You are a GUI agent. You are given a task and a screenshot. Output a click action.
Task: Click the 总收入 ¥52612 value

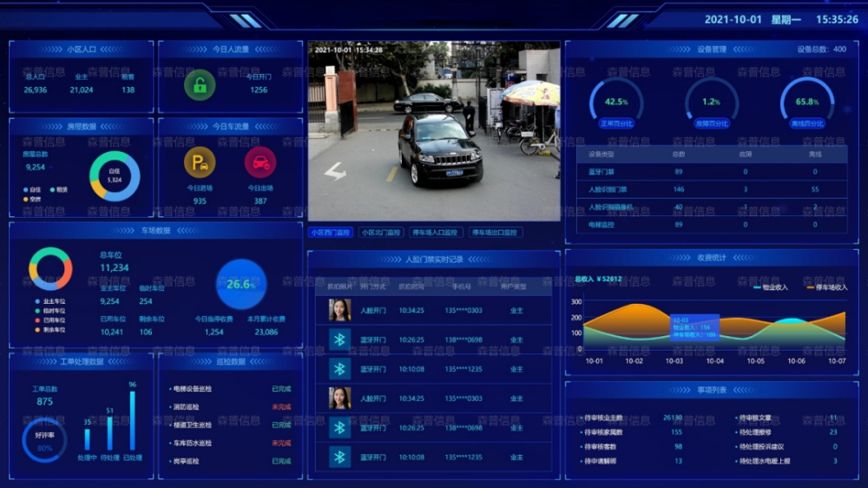pyautogui.click(x=598, y=280)
